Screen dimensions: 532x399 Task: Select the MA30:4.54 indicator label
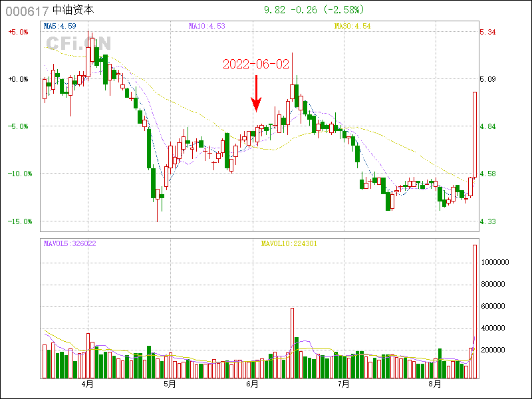(352, 26)
